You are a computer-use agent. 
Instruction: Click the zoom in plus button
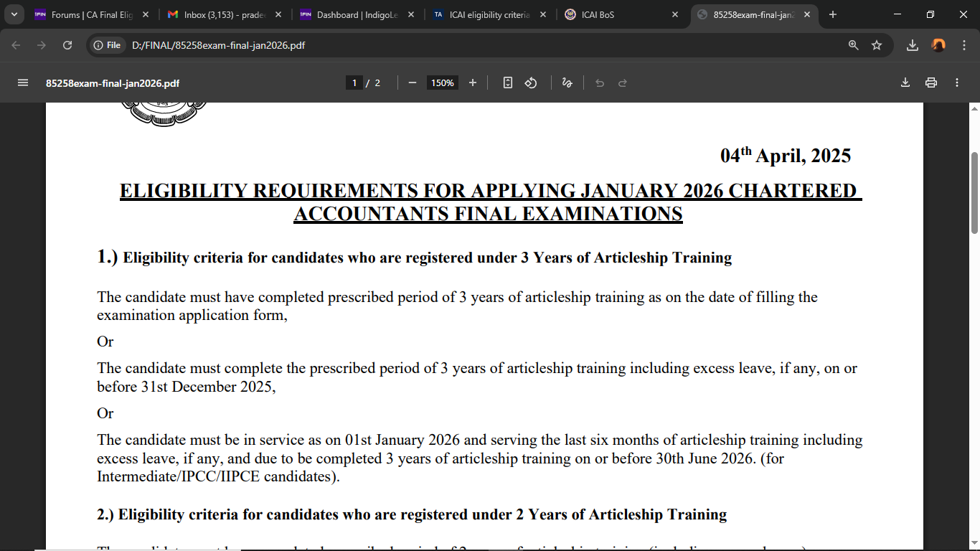pos(473,83)
